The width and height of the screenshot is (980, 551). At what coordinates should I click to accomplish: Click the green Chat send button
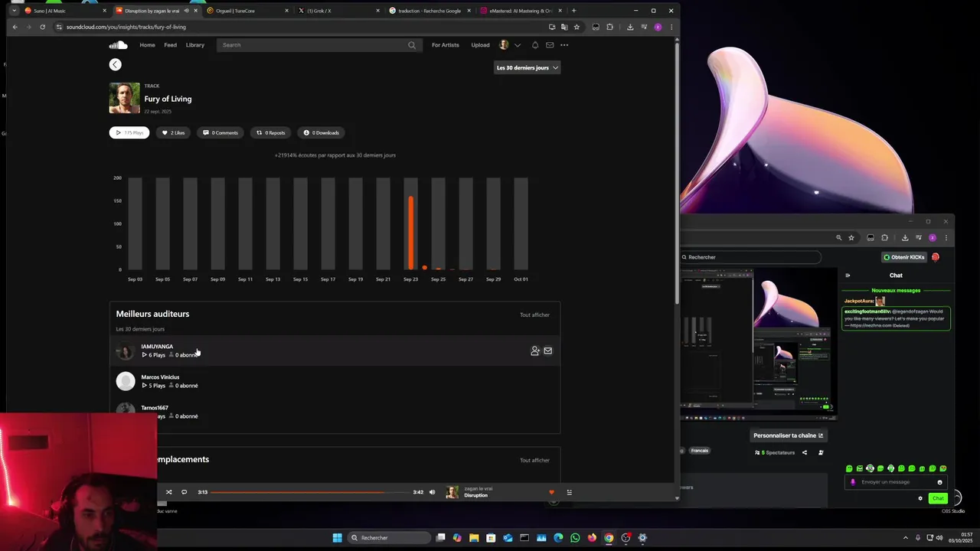pos(938,498)
